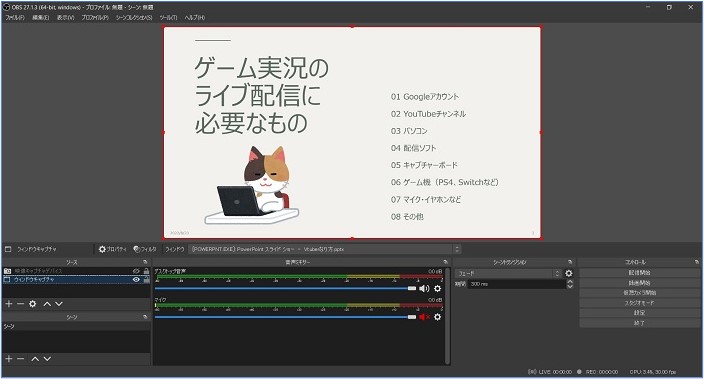Click the 録画開始 button
704x379 pixels.
point(639,283)
